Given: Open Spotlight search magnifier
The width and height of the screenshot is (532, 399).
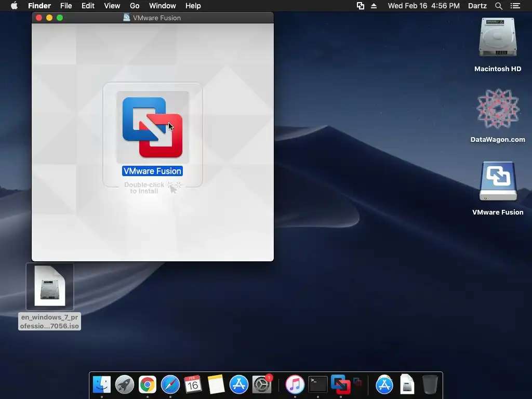Looking at the screenshot, I should coord(498,6).
